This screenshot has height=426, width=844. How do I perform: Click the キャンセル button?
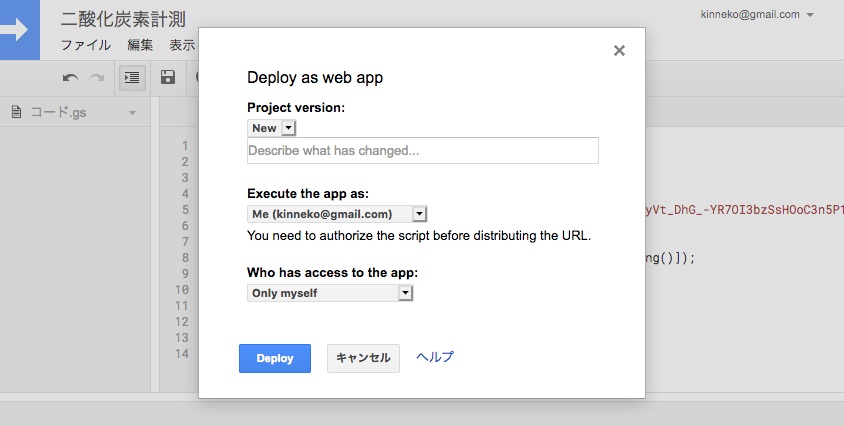click(x=363, y=358)
